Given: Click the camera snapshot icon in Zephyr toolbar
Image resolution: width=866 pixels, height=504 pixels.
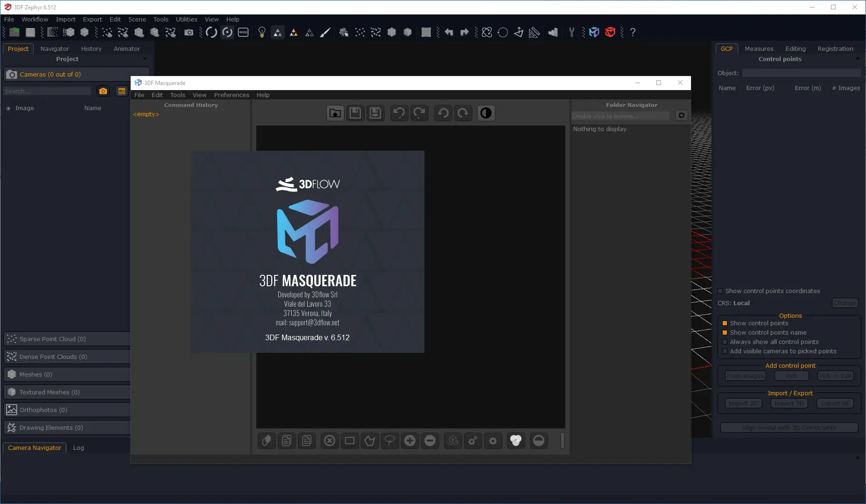Looking at the screenshot, I should click(x=189, y=32).
